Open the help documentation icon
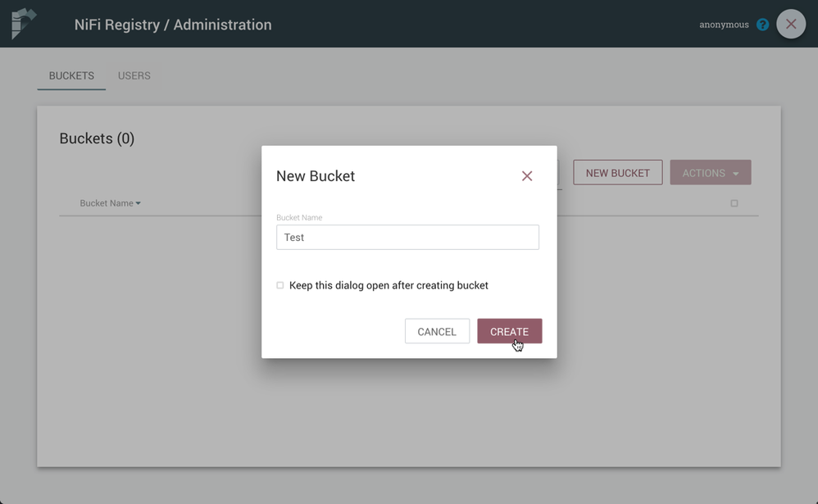The height and width of the screenshot is (504, 818). 762,24
